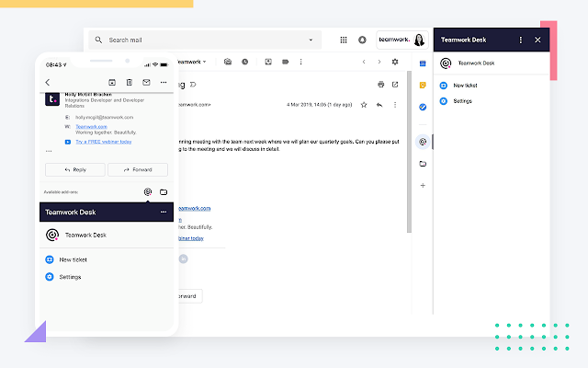Open Teamwork Desk panel more options
This screenshot has width=588, height=368.
click(521, 40)
